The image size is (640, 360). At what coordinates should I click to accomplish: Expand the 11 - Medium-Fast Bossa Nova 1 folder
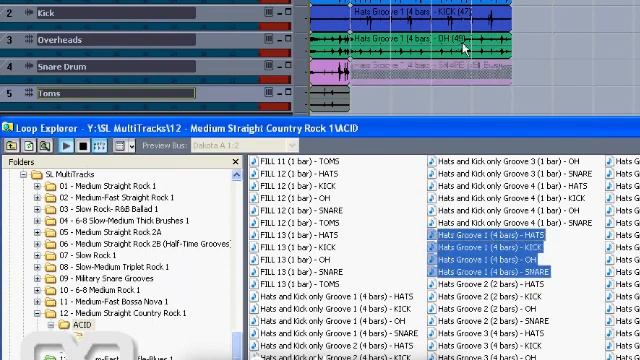[37, 302]
